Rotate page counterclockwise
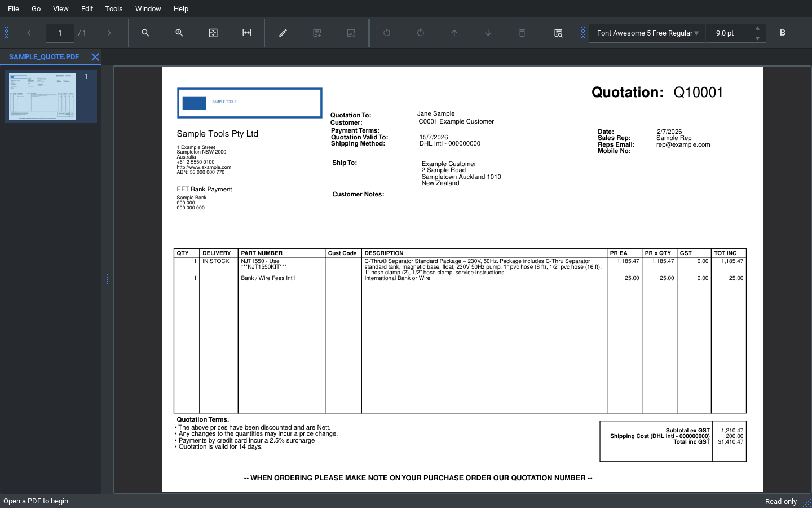The width and height of the screenshot is (812, 508). [x=387, y=33]
